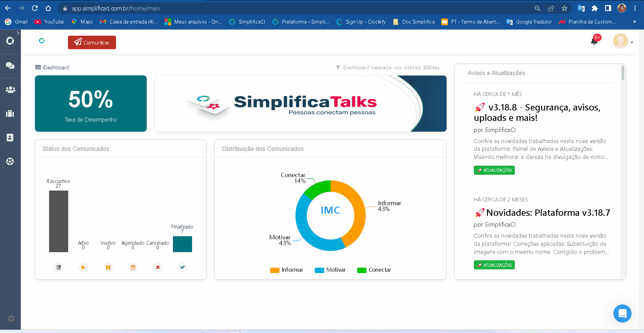Click the soccer ball sidebar icon
The height and width of the screenshot is (333, 644).
(10, 161)
